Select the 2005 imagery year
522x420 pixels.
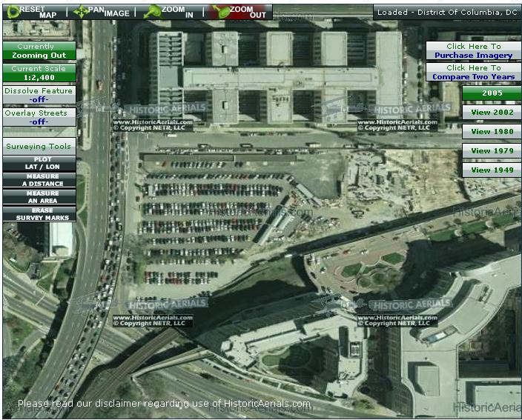click(492, 93)
